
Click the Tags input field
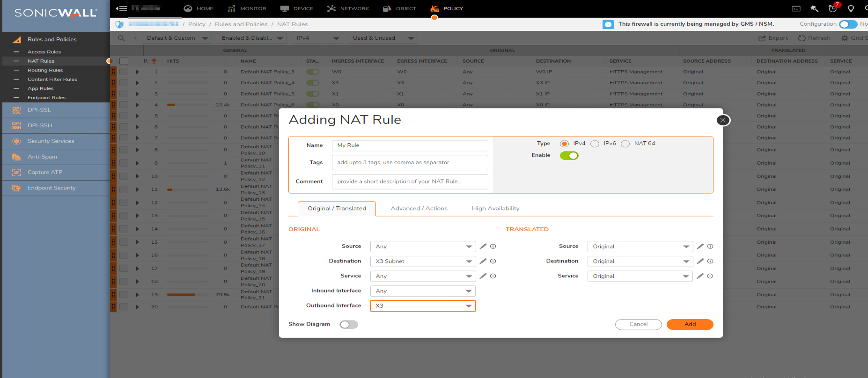click(x=410, y=162)
